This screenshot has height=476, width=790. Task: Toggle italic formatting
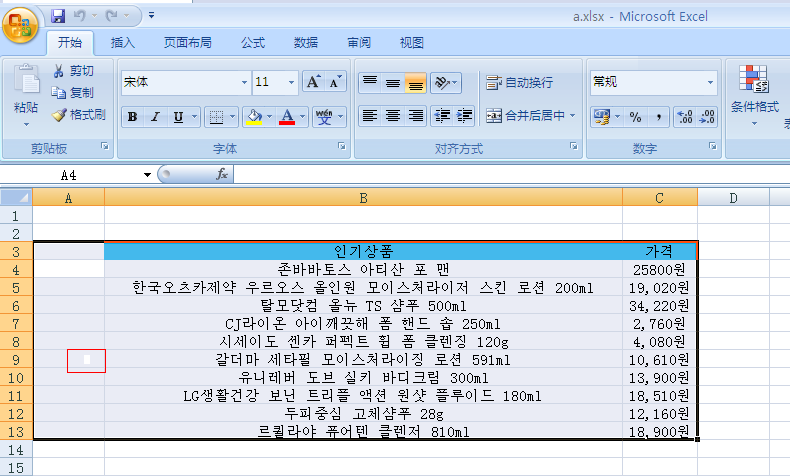[x=155, y=117]
